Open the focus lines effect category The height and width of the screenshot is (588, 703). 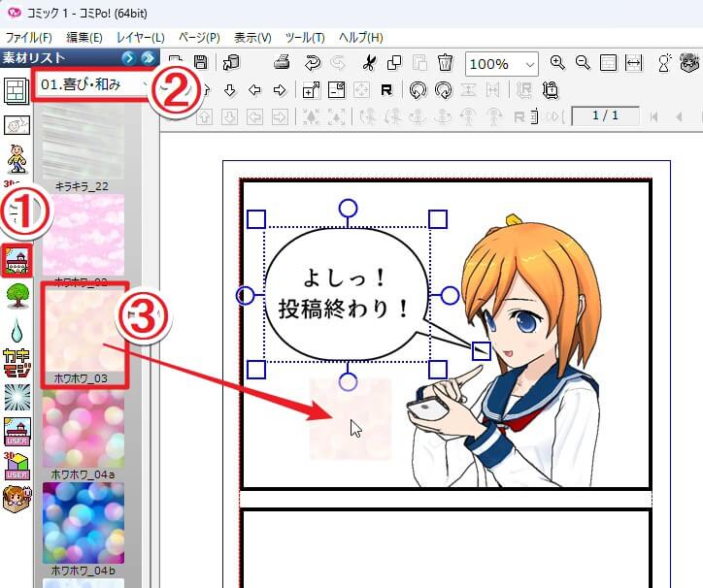[17, 397]
